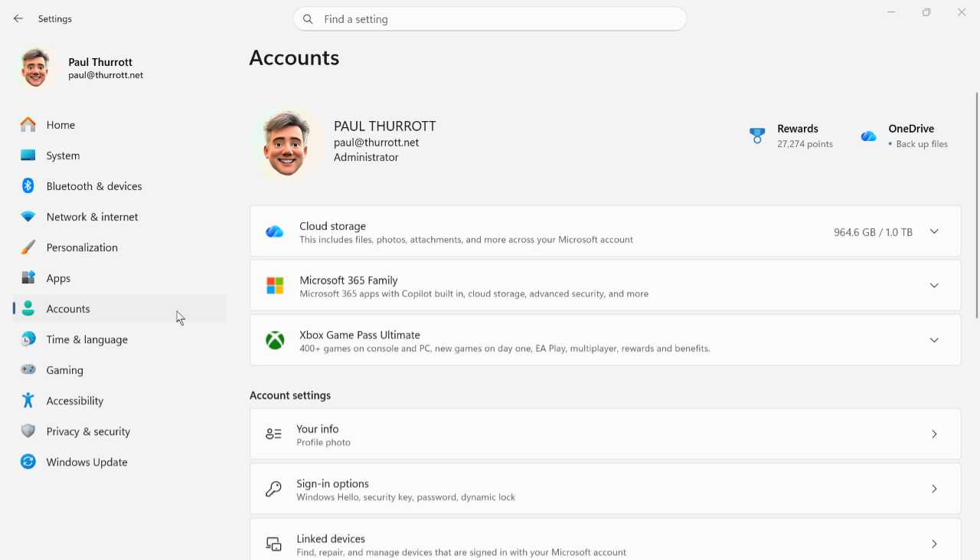Click the Privacy shield icon
This screenshot has width=980, height=560.
tap(28, 431)
